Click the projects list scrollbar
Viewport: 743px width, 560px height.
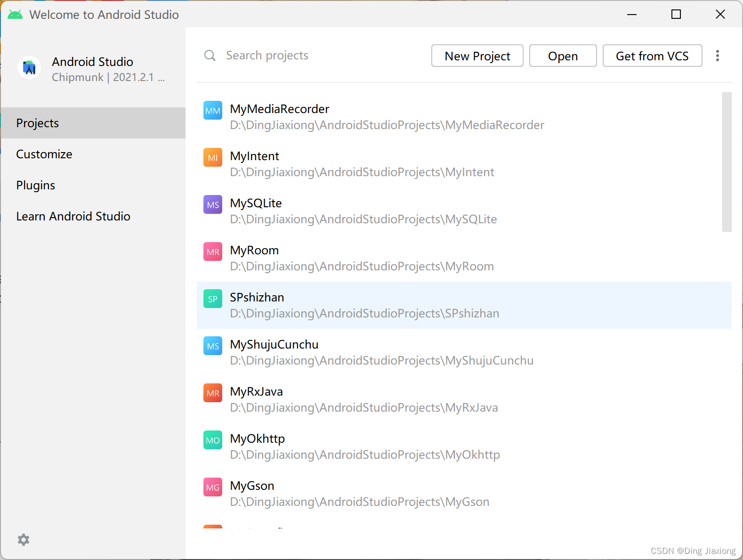pyautogui.click(x=727, y=162)
